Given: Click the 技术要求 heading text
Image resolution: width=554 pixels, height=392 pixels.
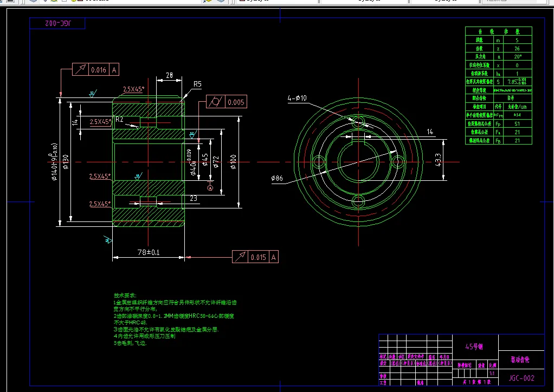Looking at the screenshot, I should pyautogui.click(x=125, y=295).
